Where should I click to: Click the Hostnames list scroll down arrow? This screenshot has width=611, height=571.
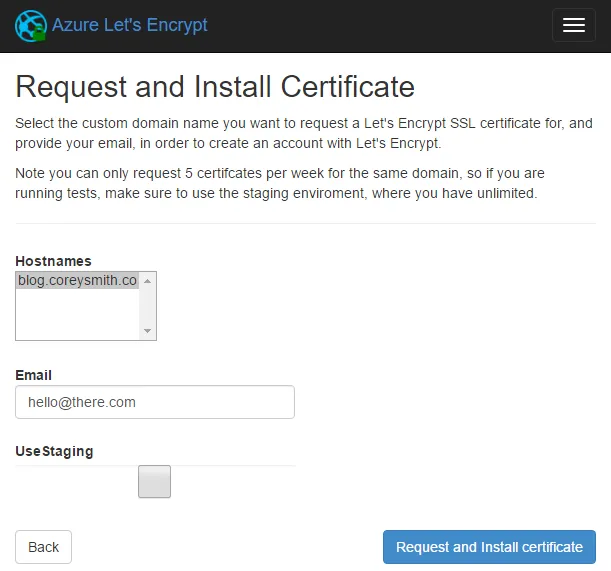click(147, 331)
